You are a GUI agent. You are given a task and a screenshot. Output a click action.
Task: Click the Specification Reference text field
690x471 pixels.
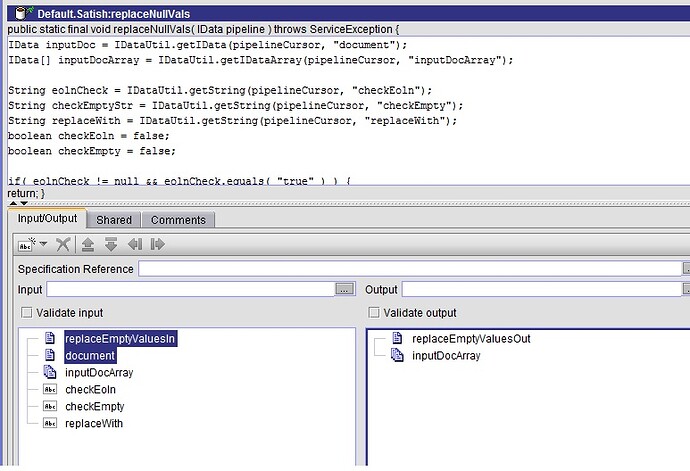click(x=410, y=269)
